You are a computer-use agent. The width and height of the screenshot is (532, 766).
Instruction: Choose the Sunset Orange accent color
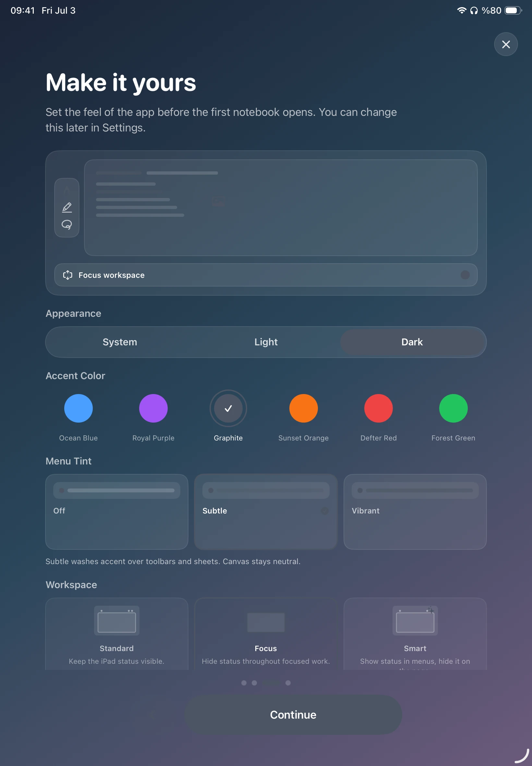pos(303,408)
